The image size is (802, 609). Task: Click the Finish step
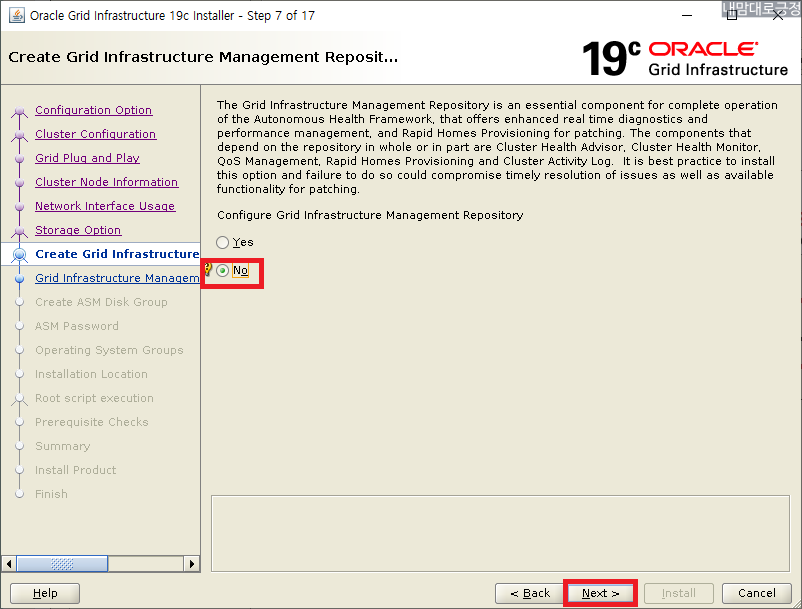(51, 494)
